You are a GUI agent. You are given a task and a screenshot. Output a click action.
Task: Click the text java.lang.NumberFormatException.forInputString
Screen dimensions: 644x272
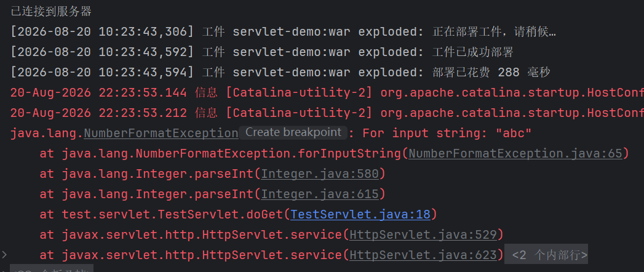[232, 154]
